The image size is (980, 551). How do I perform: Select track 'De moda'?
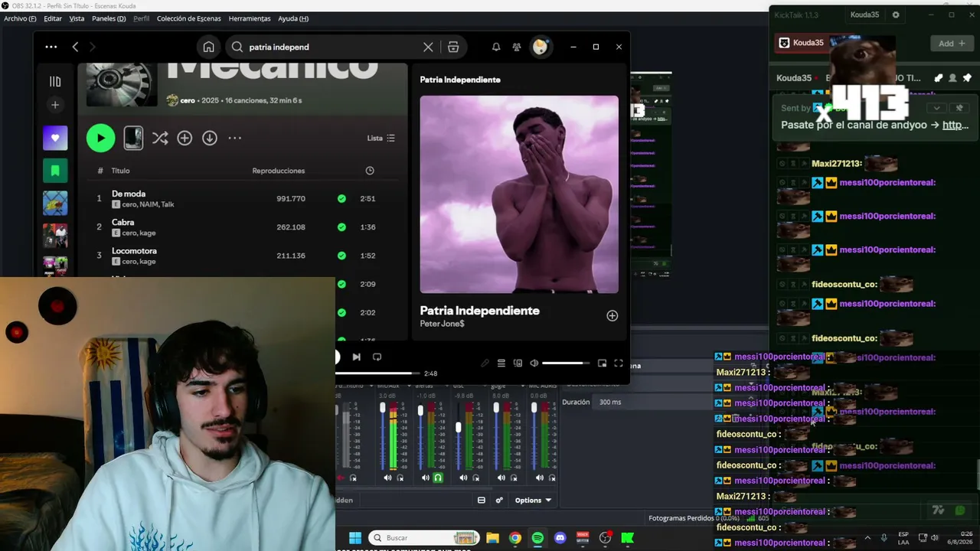tap(129, 194)
